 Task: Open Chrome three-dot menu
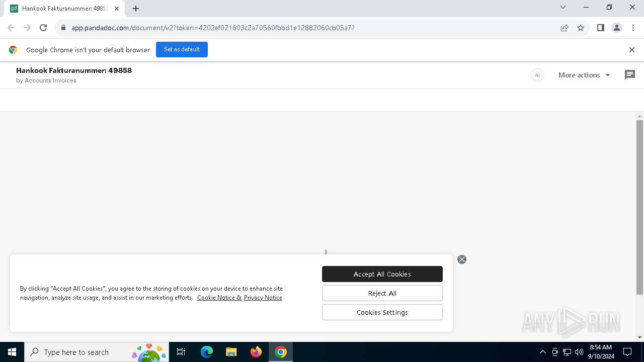(633, 28)
